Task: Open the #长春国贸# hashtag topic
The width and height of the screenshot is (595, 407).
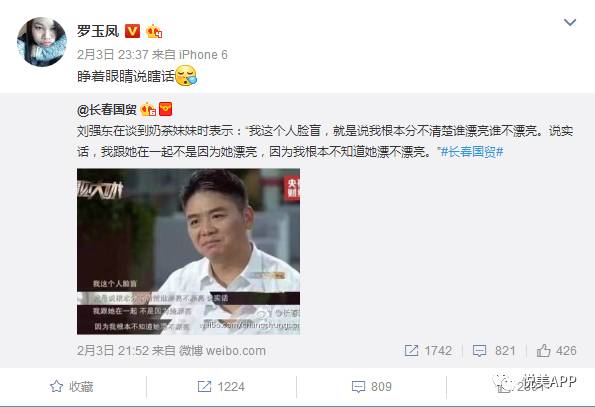Action: (472, 152)
